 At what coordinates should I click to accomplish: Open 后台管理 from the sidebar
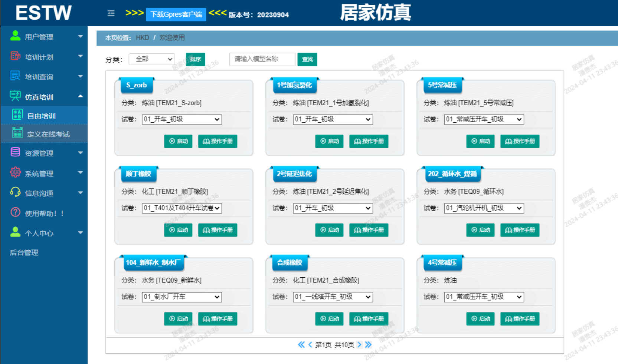23,252
